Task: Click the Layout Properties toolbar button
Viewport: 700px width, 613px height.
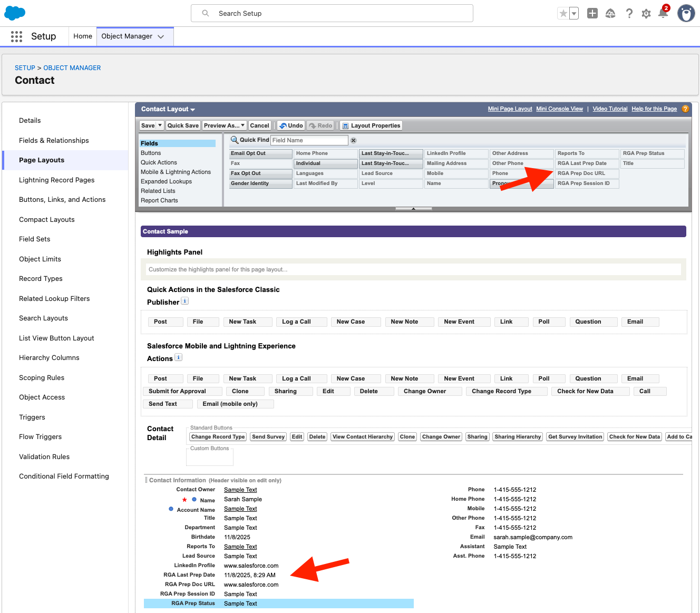Action: point(371,125)
